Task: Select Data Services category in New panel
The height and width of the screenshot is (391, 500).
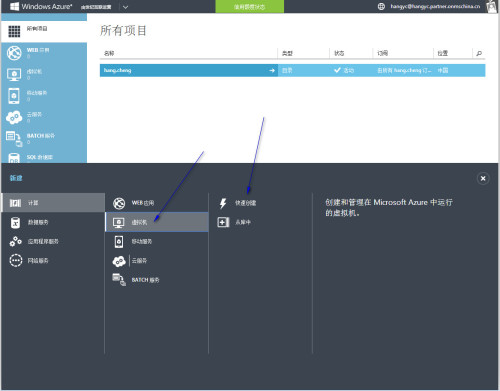Action: coord(53,222)
